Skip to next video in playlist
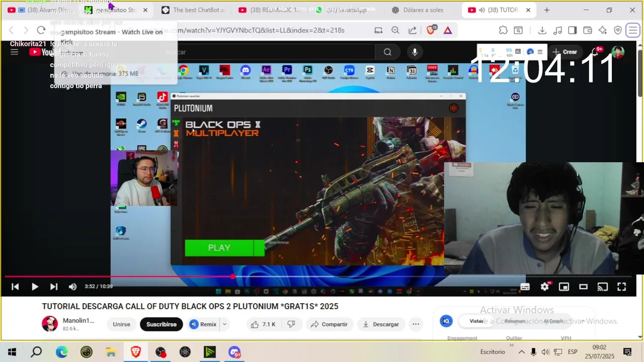Viewport: 644px width, 362px height. [54, 287]
